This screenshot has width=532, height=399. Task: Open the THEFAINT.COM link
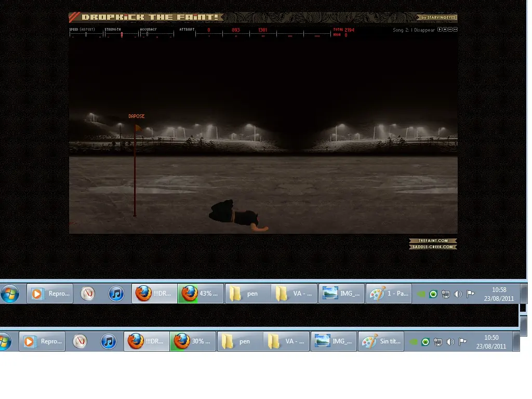click(x=433, y=241)
